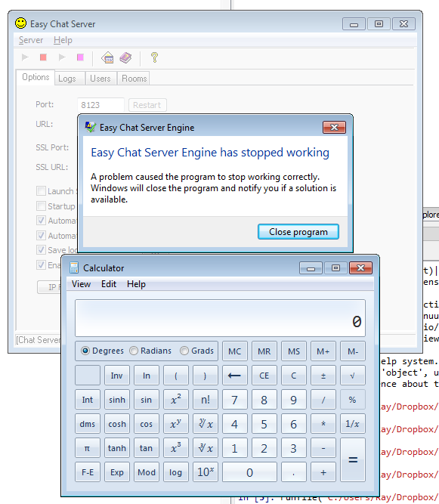This screenshot has width=439, height=504.
Task: Open the Calculator Edit menu
Action: click(x=109, y=284)
